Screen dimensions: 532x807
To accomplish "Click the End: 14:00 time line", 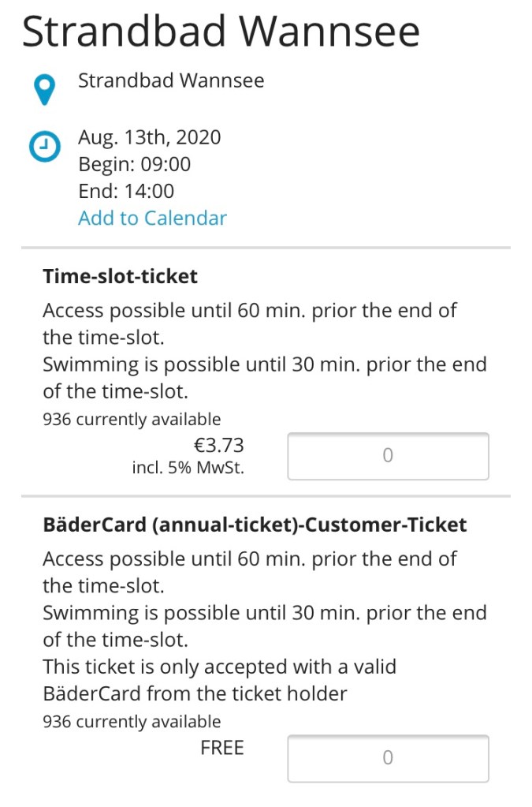I will coord(126,191).
